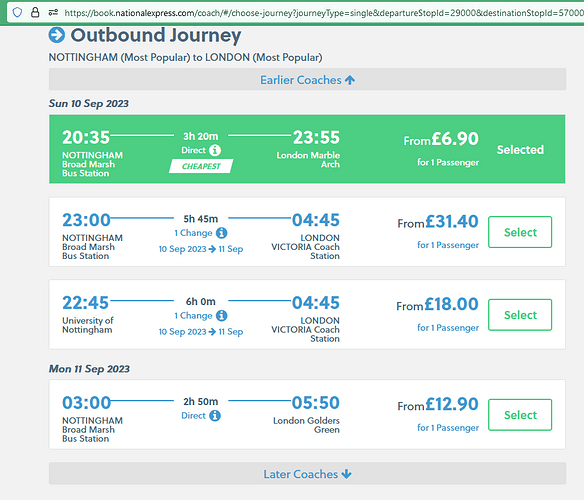This screenshot has height=500, width=584.
Task: Click the padlock site security icon
Action: point(35,13)
